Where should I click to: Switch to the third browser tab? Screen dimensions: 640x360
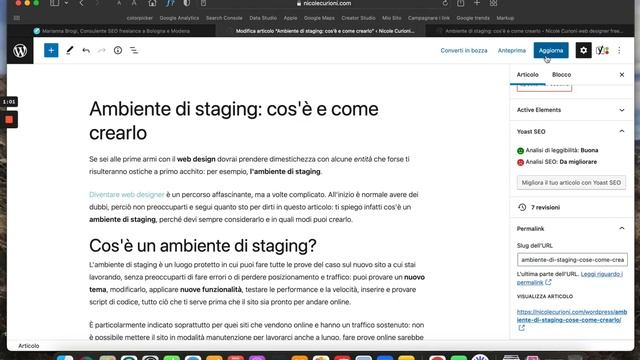529,31
